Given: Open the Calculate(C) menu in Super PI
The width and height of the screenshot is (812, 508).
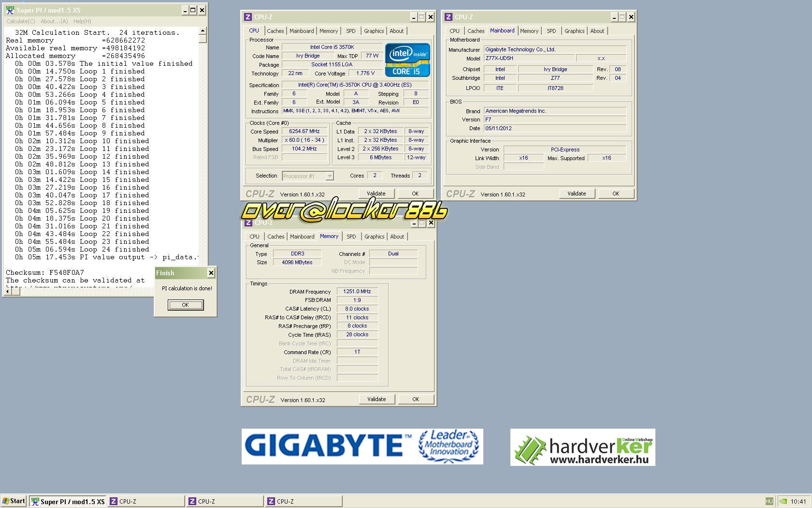Looking at the screenshot, I should [20, 21].
